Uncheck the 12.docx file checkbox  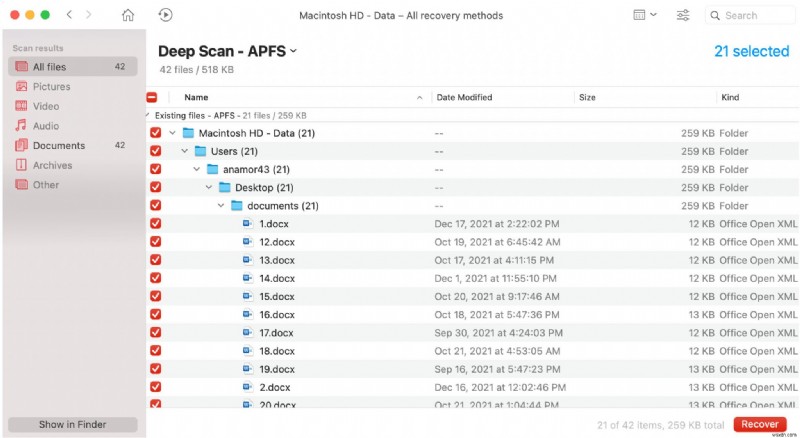point(155,242)
